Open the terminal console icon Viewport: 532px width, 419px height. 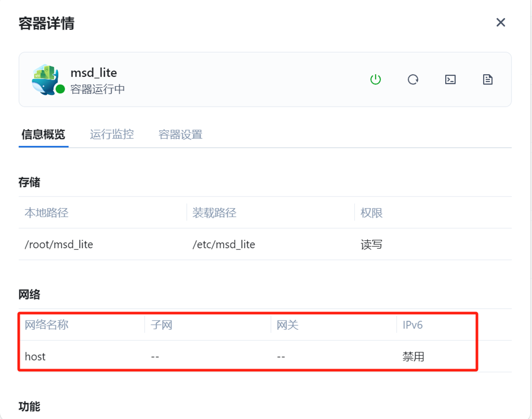point(450,80)
